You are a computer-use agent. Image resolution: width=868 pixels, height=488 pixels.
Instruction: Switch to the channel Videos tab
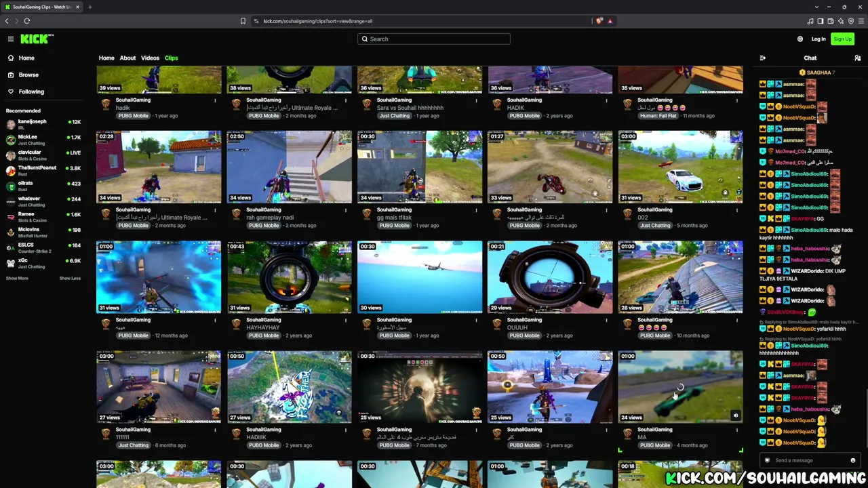(x=150, y=58)
